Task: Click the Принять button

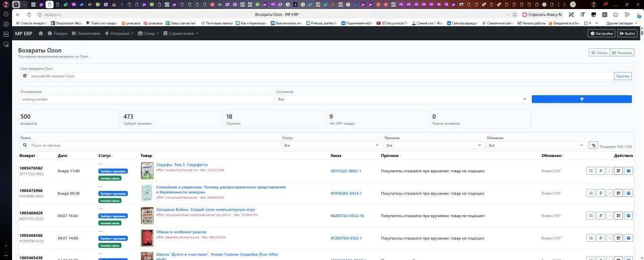Action: [622, 76]
